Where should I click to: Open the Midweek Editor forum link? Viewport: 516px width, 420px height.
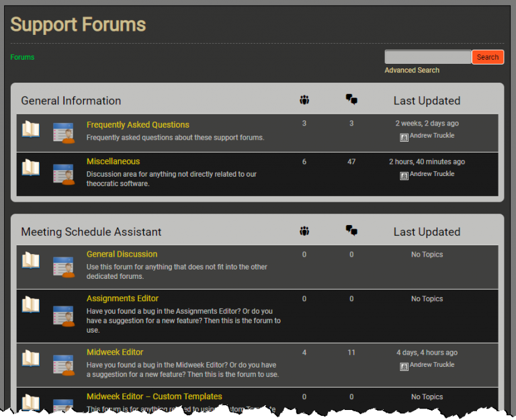tap(114, 352)
